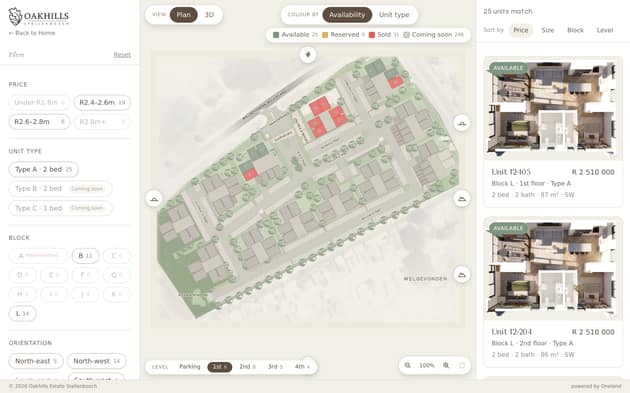Sort units by Block
Image resolution: width=630 pixels, height=393 pixels.
click(x=575, y=30)
